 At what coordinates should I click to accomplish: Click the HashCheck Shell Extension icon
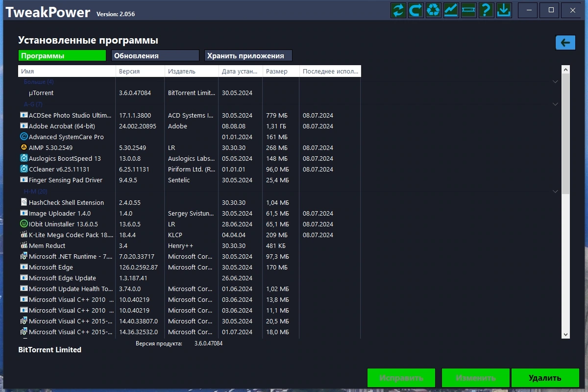[x=24, y=202]
